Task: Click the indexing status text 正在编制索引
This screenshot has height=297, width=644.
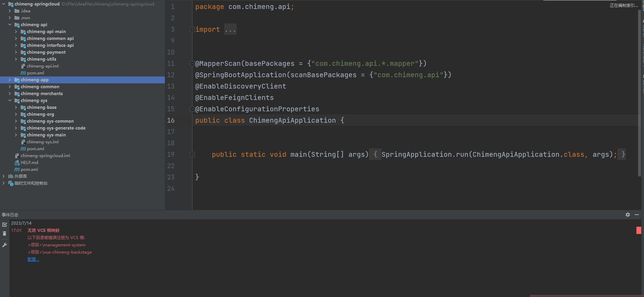Action: point(624,5)
